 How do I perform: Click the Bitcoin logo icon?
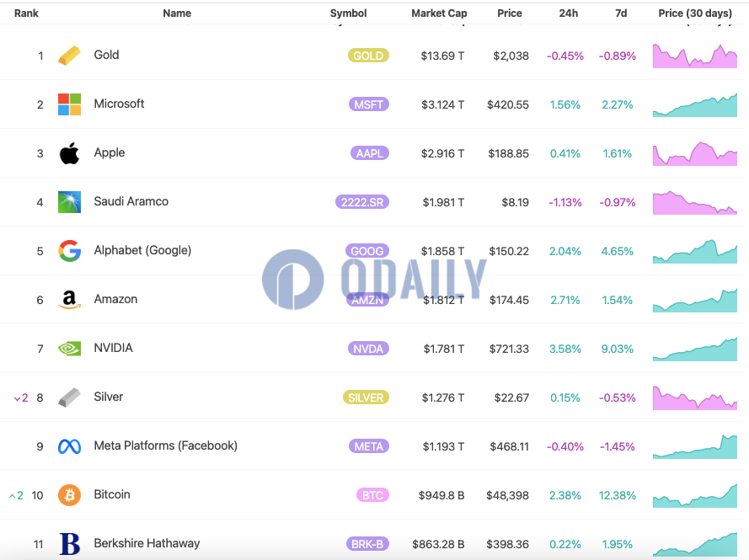[x=69, y=495]
